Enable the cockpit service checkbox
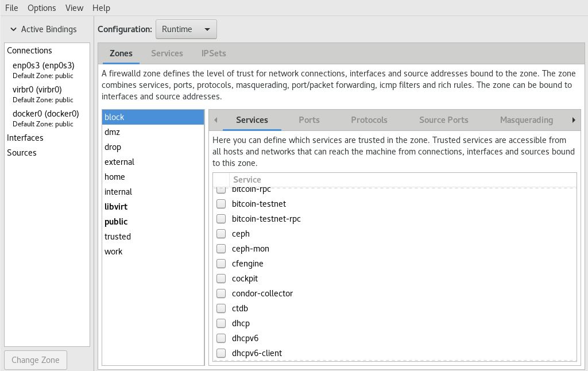The height and width of the screenshot is (371, 588). coord(221,279)
